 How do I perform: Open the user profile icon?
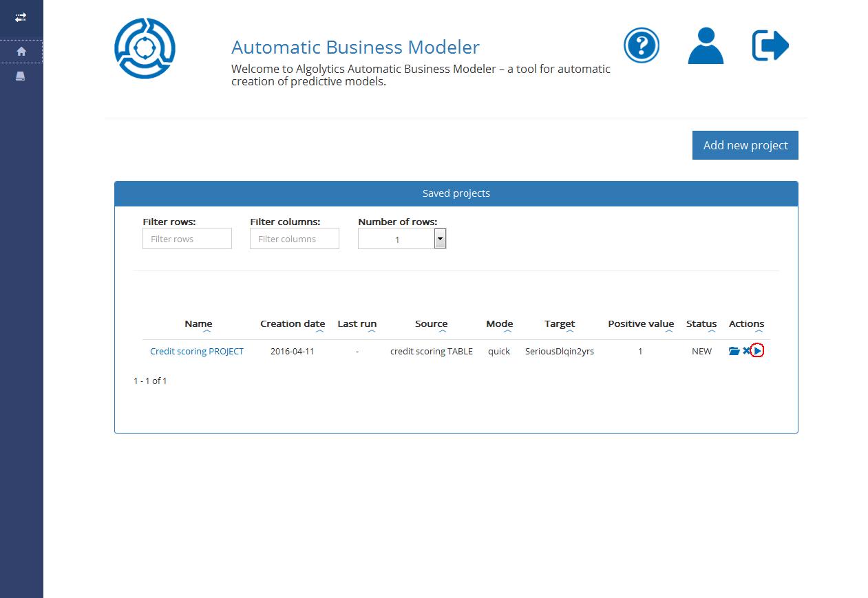(706, 46)
